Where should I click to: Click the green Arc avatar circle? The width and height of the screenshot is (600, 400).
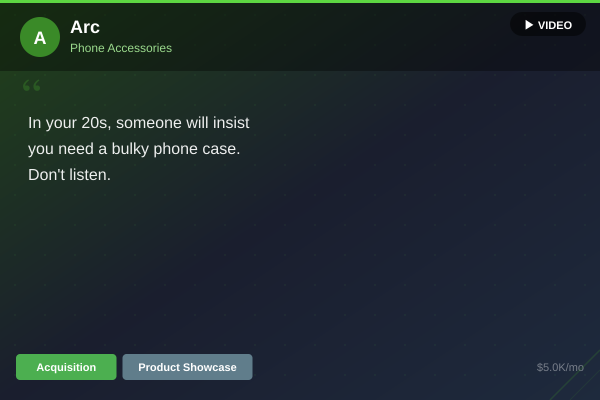click(x=40, y=37)
